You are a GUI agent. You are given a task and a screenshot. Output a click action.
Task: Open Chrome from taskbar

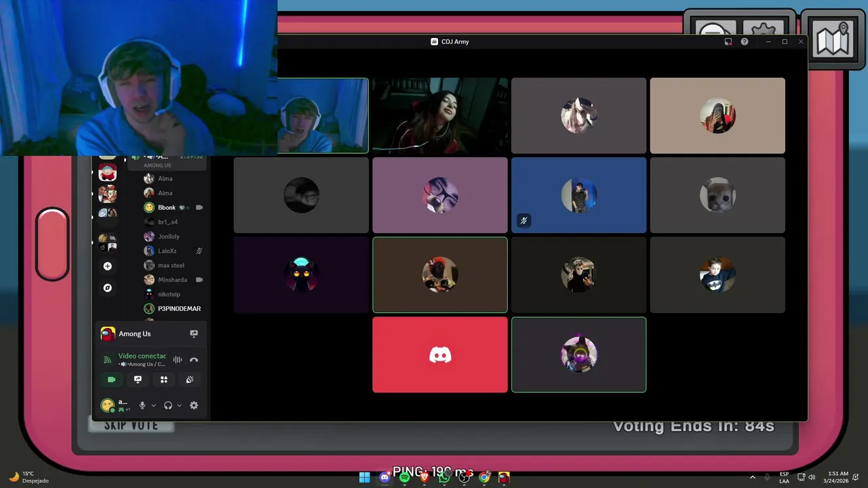pos(484,477)
